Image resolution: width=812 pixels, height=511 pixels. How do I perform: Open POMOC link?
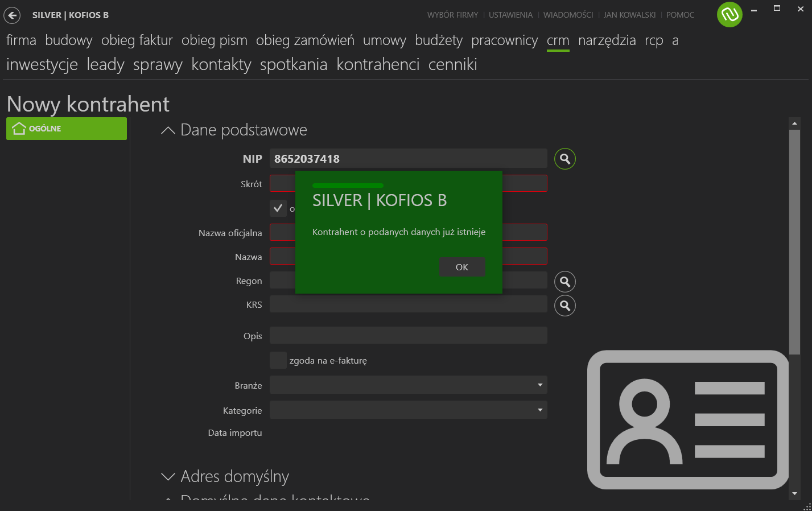(681, 15)
